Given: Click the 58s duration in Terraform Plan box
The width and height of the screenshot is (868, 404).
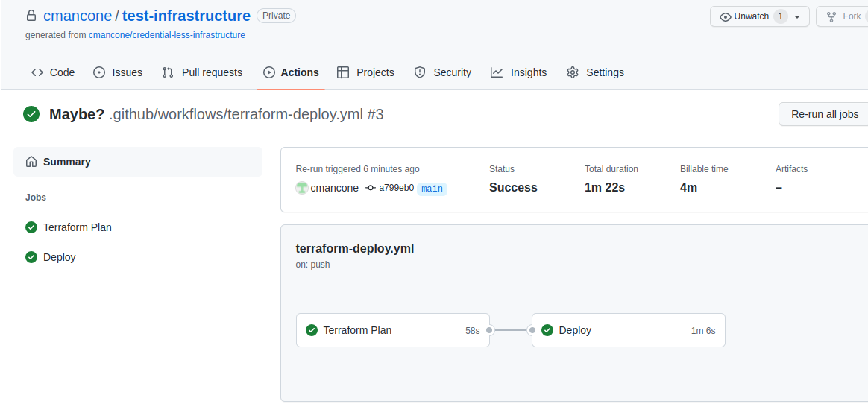Looking at the screenshot, I should [x=472, y=331].
